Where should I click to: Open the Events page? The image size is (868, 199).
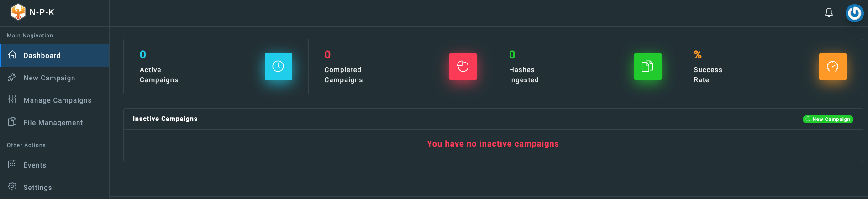[55, 165]
